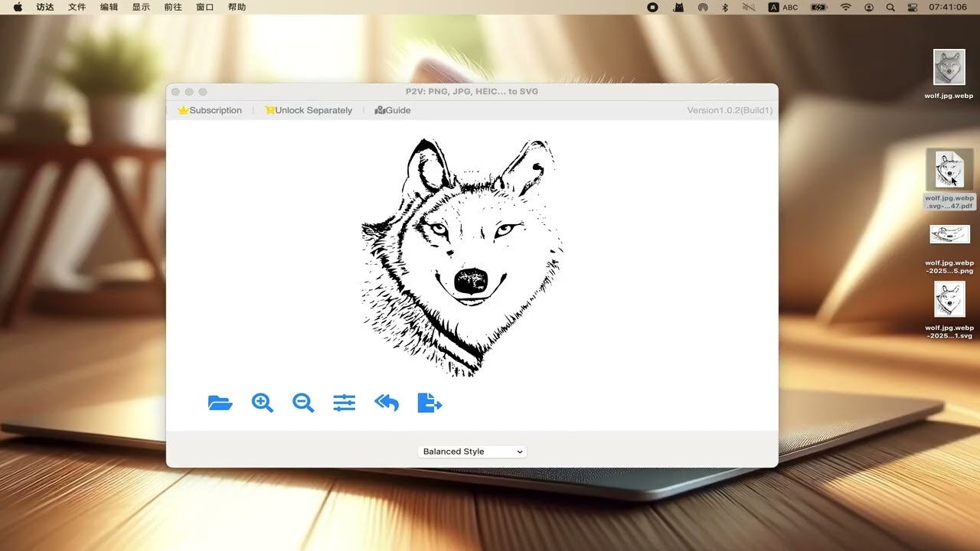Image resolution: width=980 pixels, height=551 pixels.
Task: Open Unlock Separately purchase option
Action: tap(313, 110)
